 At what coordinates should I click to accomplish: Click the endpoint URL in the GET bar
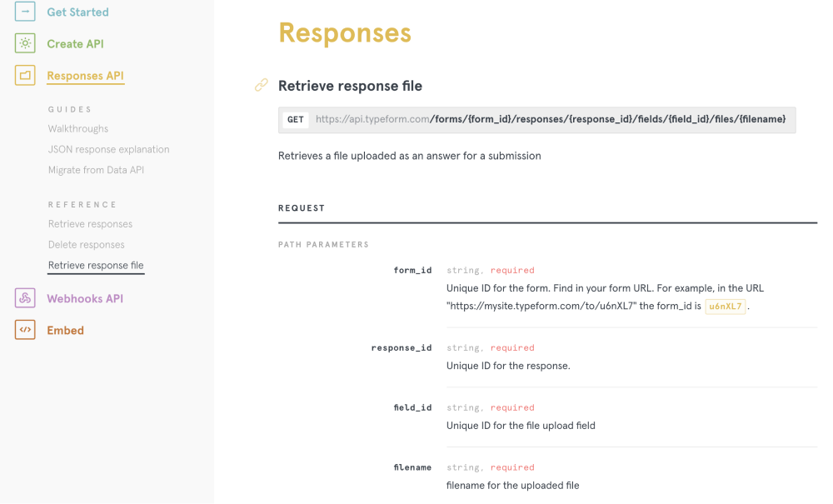pyautogui.click(x=550, y=120)
